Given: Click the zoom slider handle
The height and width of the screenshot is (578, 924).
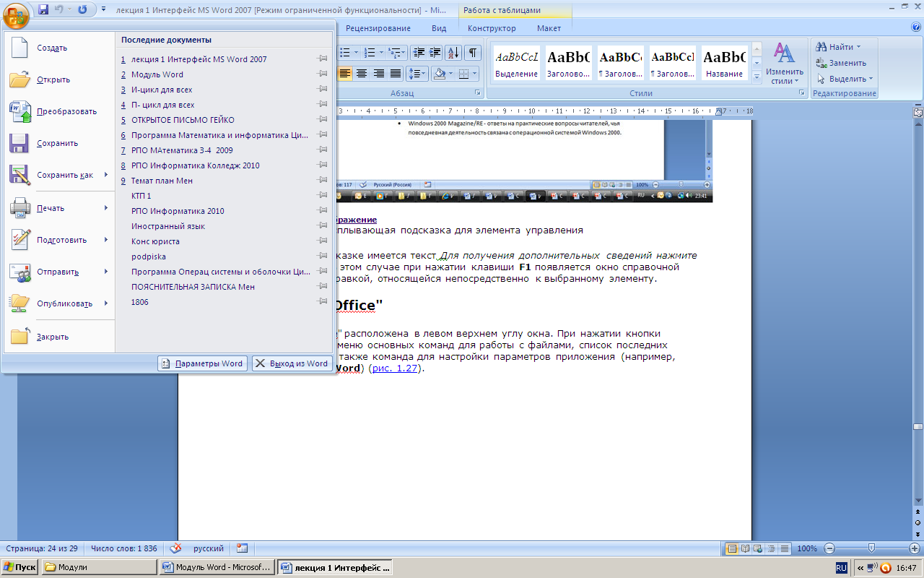Looking at the screenshot, I should [872, 548].
